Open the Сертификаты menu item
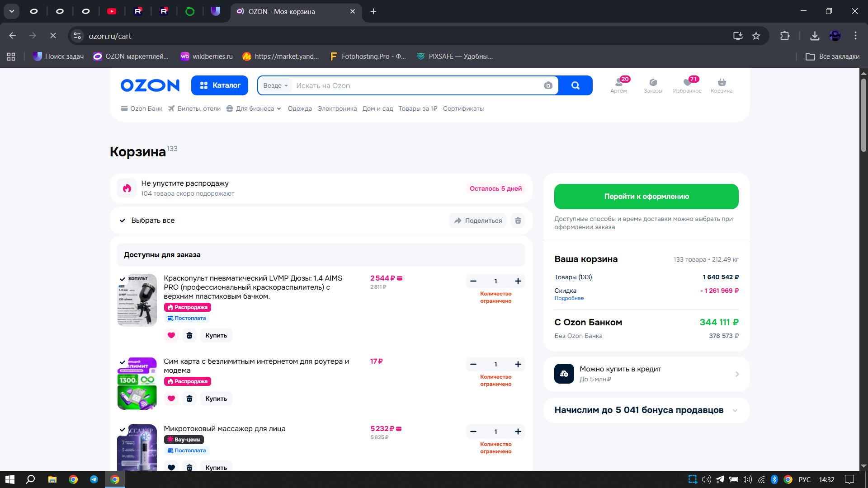Screen dimensions: 868x488 [463, 108]
